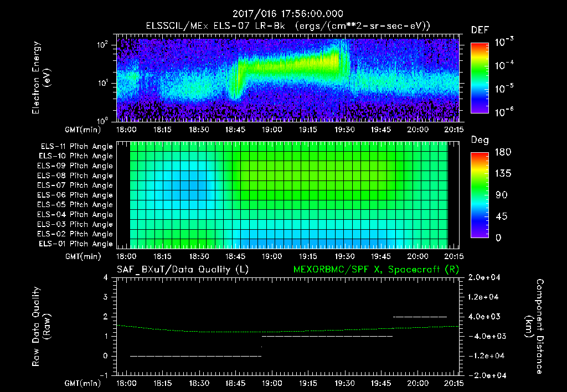The height and width of the screenshot is (392, 567).
Task: Click the -1.2e+04 right axis value
Action: 487,356
